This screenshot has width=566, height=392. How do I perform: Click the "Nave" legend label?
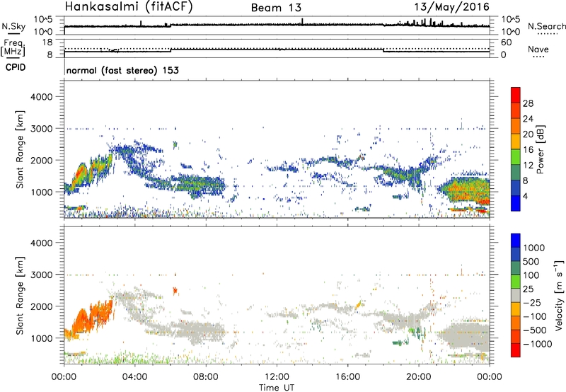(x=538, y=50)
